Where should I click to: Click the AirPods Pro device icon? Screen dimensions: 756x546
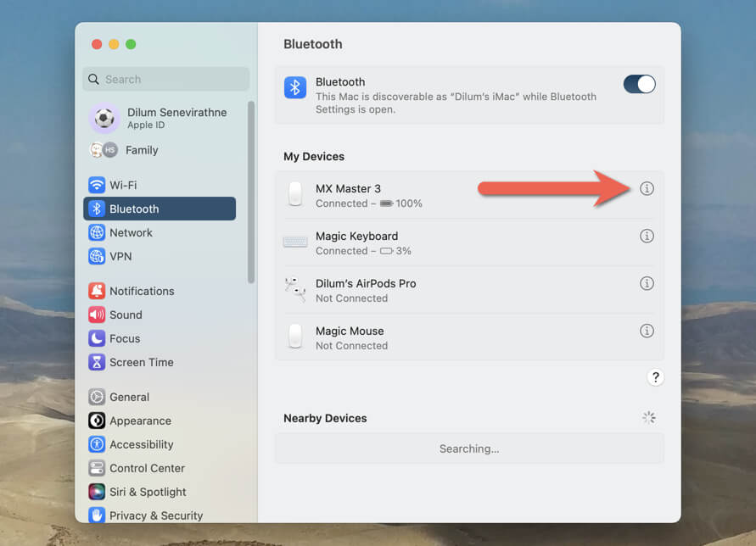click(295, 289)
